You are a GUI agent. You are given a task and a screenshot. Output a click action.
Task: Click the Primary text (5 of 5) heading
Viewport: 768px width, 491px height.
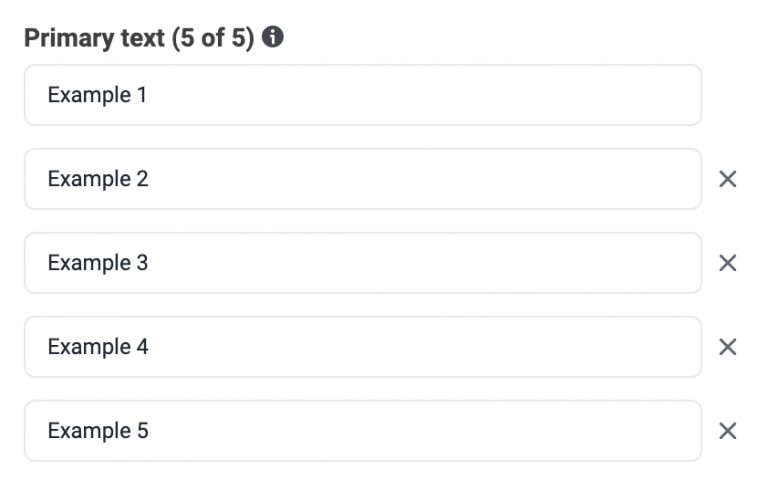pyautogui.click(x=139, y=39)
